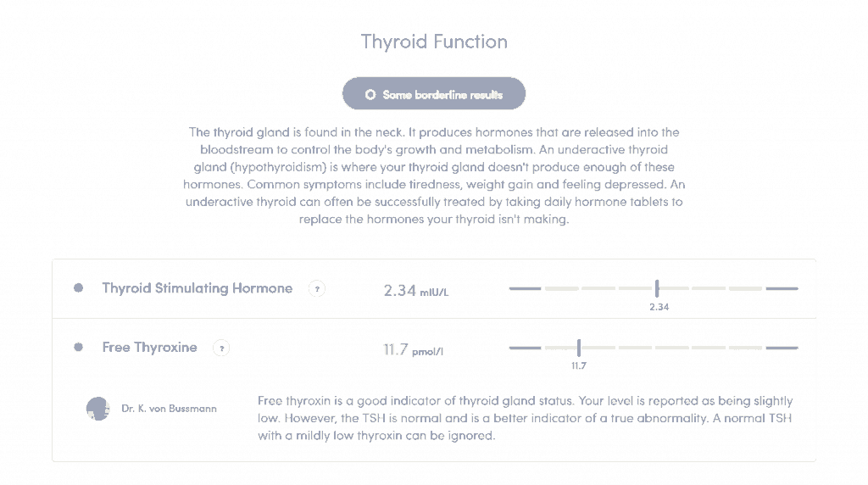The height and width of the screenshot is (485, 868).
Task: Open help icon beside Thyroid Stimulating Hormone
Action: 317,289
